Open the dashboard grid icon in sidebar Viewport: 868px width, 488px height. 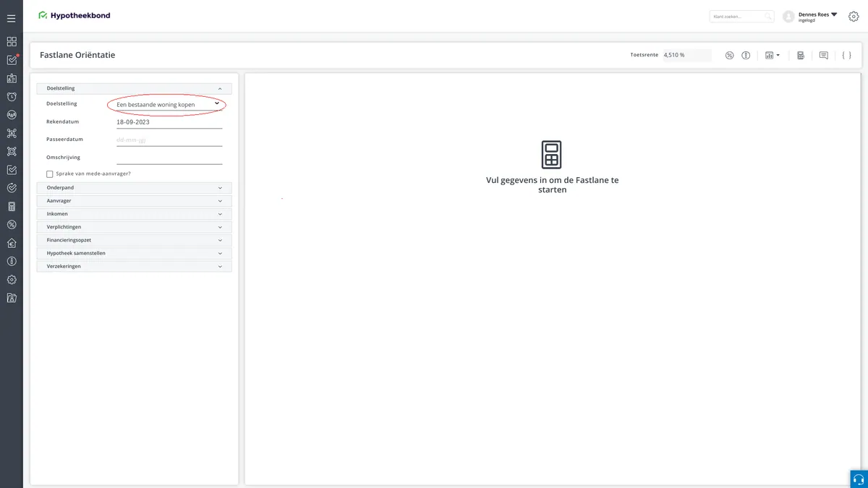(x=12, y=42)
